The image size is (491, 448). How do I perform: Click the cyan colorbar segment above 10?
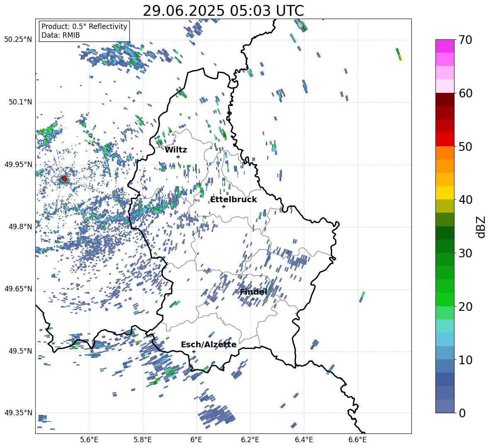(445, 339)
